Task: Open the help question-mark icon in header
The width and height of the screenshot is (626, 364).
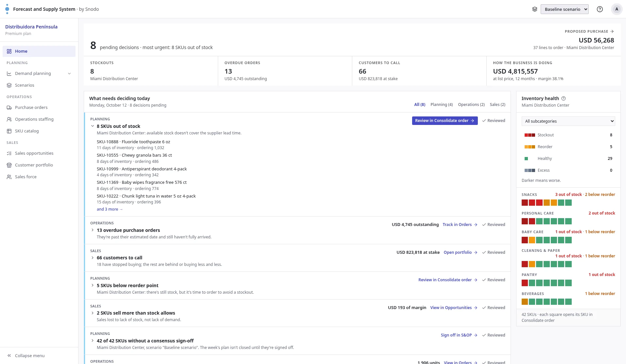Action: tap(600, 9)
